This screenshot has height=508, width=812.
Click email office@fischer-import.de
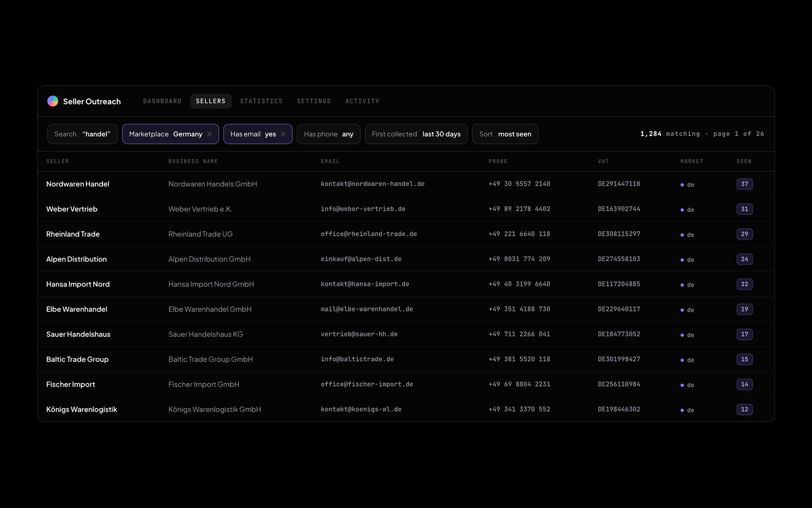(x=367, y=385)
